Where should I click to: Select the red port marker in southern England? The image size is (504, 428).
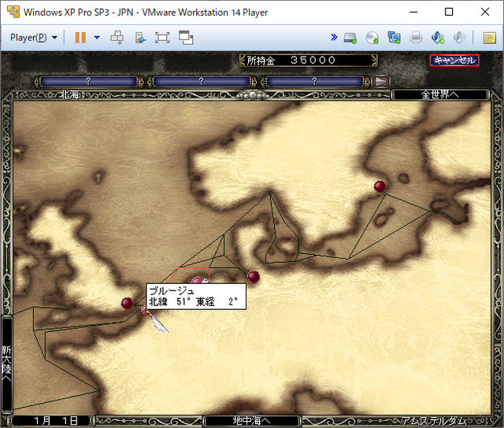click(x=127, y=303)
